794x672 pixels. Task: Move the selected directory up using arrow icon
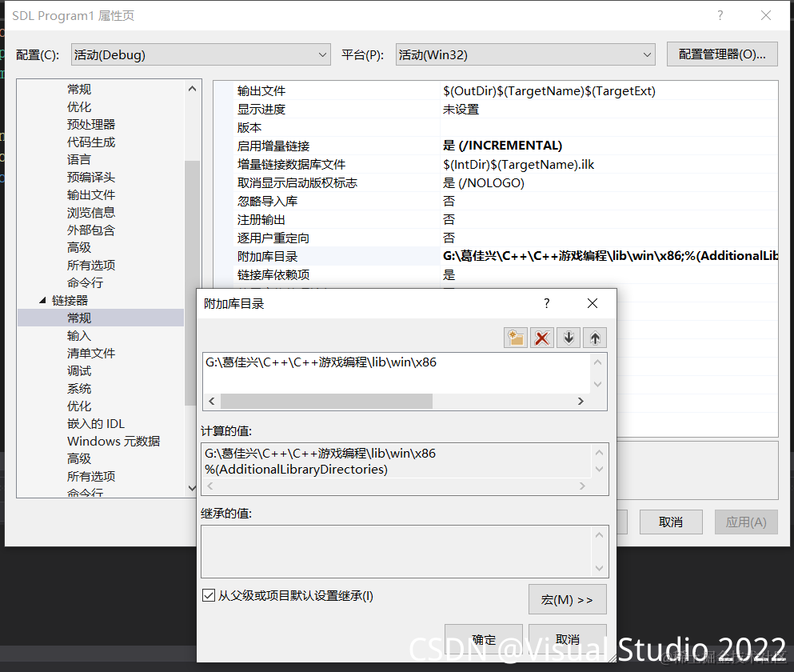pos(594,337)
